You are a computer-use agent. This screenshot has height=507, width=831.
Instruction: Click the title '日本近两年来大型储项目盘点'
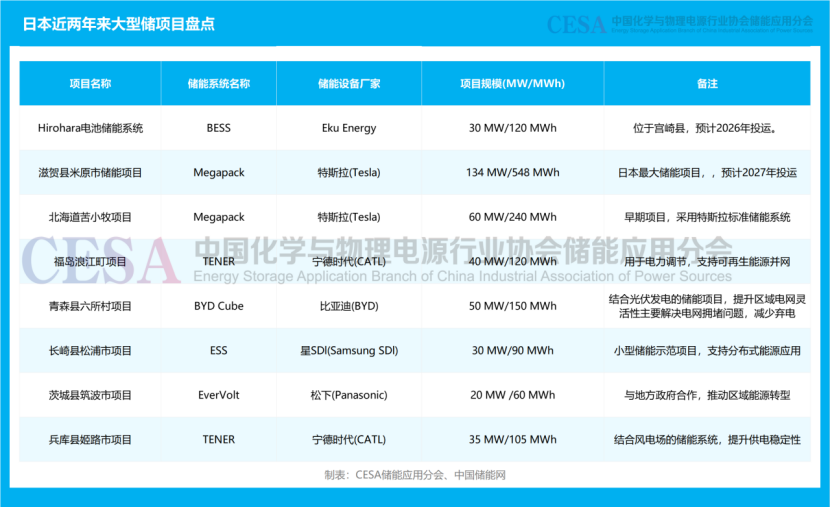coord(119,24)
